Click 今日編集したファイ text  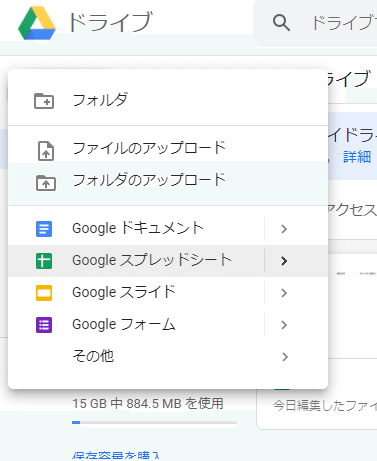click(x=325, y=406)
